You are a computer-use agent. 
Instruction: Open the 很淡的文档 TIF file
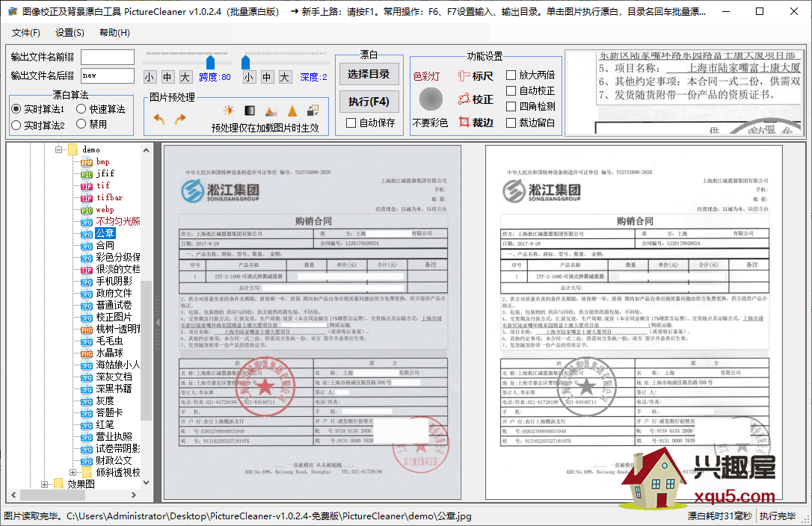pyautogui.click(x=118, y=269)
